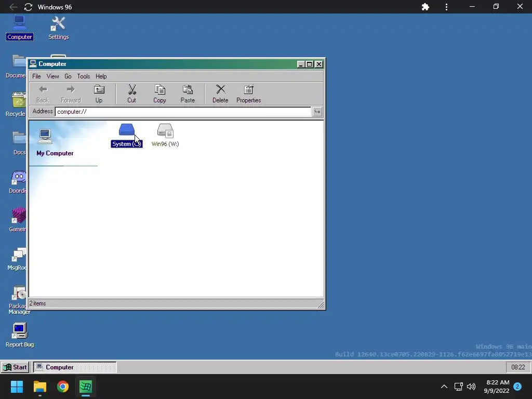Open the Tools menu
The height and width of the screenshot is (399, 532).
84,76
